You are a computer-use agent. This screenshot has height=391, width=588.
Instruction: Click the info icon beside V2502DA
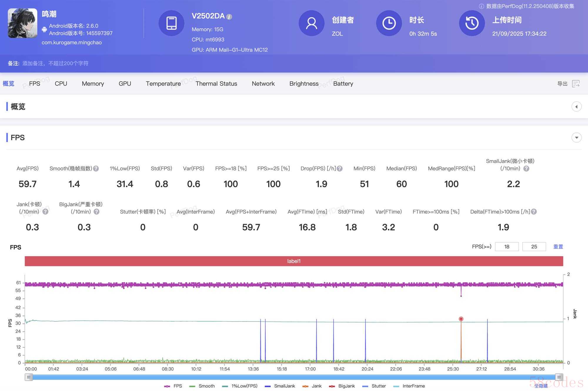[x=229, y=17]
